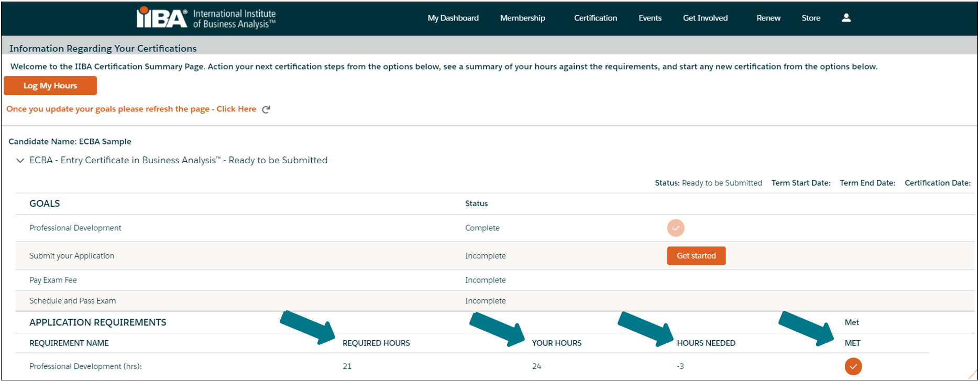
Task: Go to the Events menu item
Action: [650, 18]
